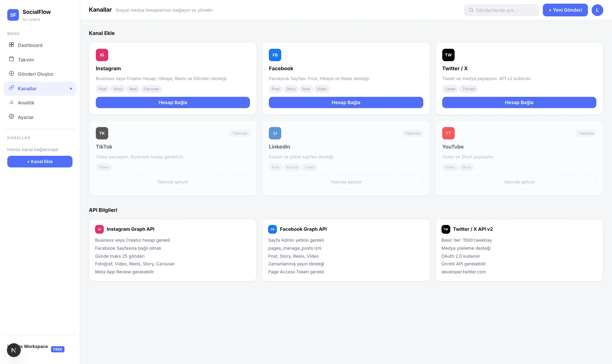
Task: Click the Thread tag on Twitter card
Action: point(468,89)
